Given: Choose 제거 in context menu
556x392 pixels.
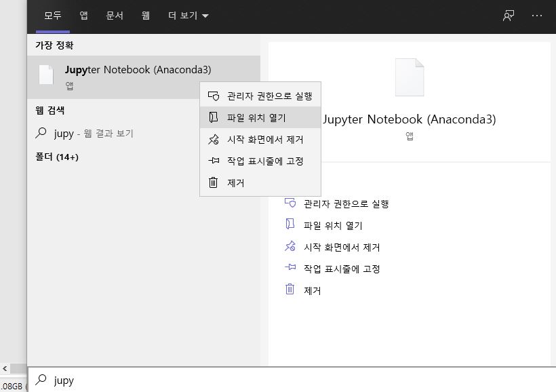Looking at the screenshot, I should pyautogui.click(x=260, y=182).
